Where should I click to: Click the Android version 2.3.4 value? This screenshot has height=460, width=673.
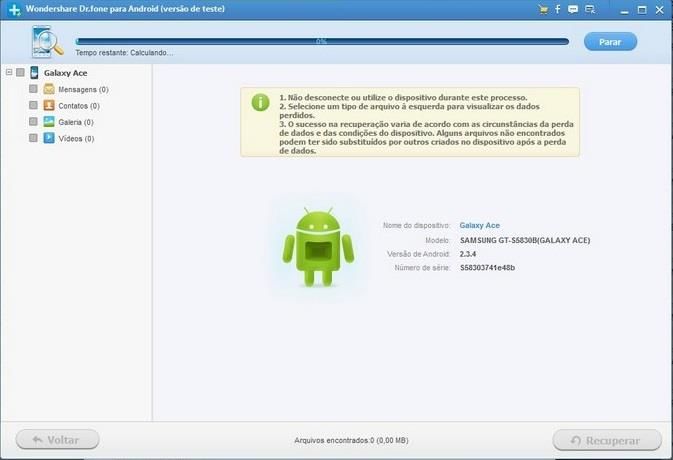pos(468,254)
